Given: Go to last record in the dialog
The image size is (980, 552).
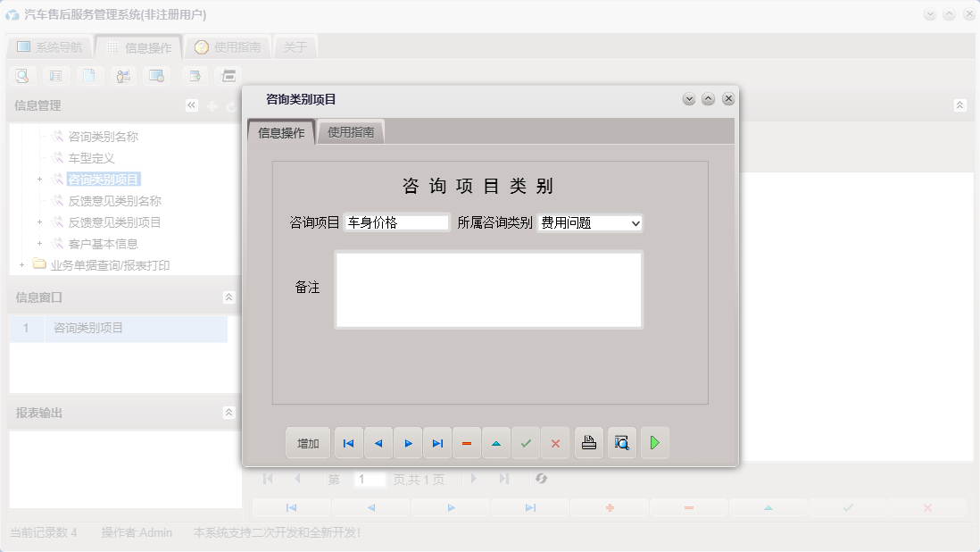Looking at the screenshot, I should coord(437,442).
